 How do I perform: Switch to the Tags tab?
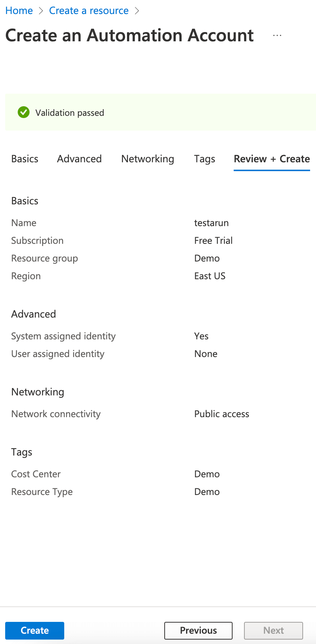[205, 159]
